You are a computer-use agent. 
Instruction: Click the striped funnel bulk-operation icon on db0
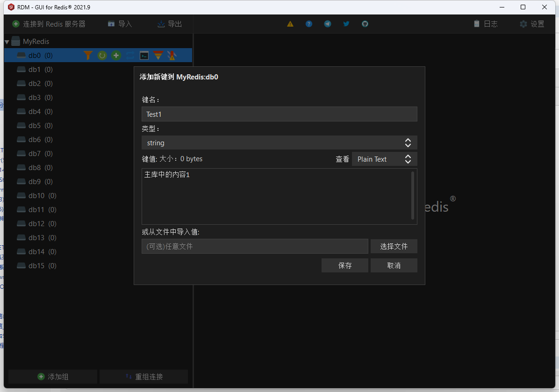coord(158,55)
